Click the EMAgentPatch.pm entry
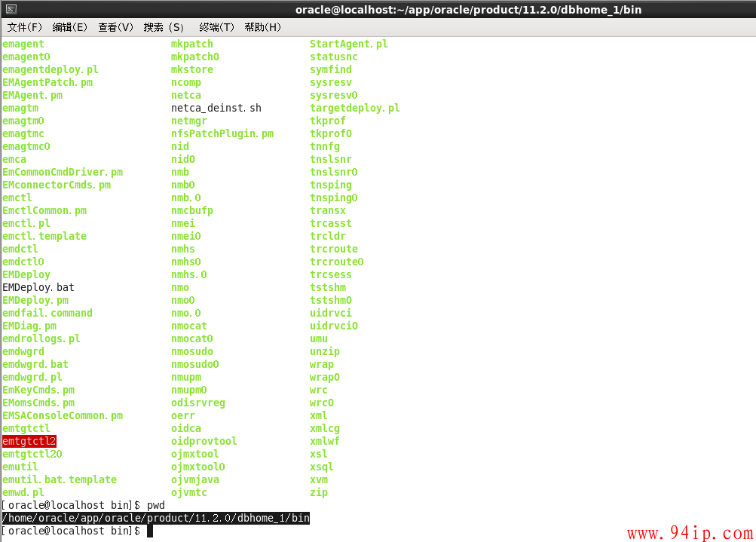Viewport: 756px width, 542px height. 47,82
